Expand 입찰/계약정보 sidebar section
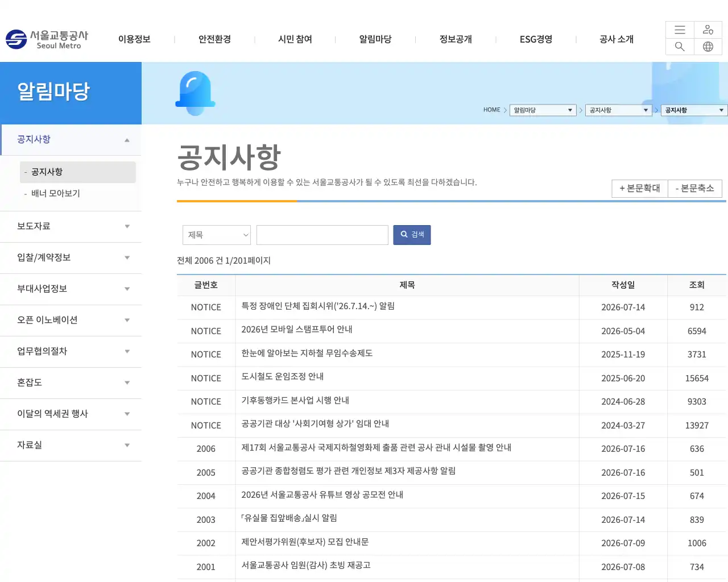The height and width of the screenshot is (582, 728). [x=71, y=257]
